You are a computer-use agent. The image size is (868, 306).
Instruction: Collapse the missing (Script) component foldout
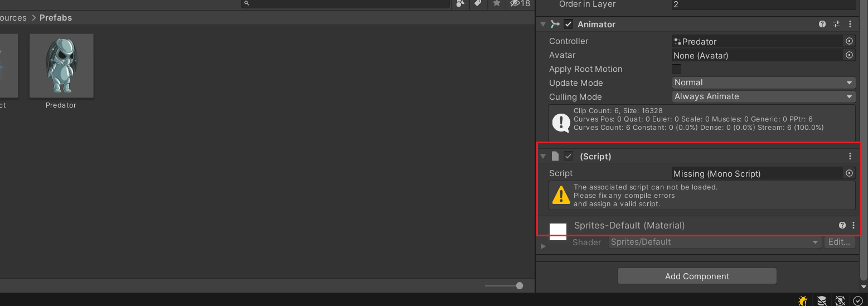click(x=543, y=157)
